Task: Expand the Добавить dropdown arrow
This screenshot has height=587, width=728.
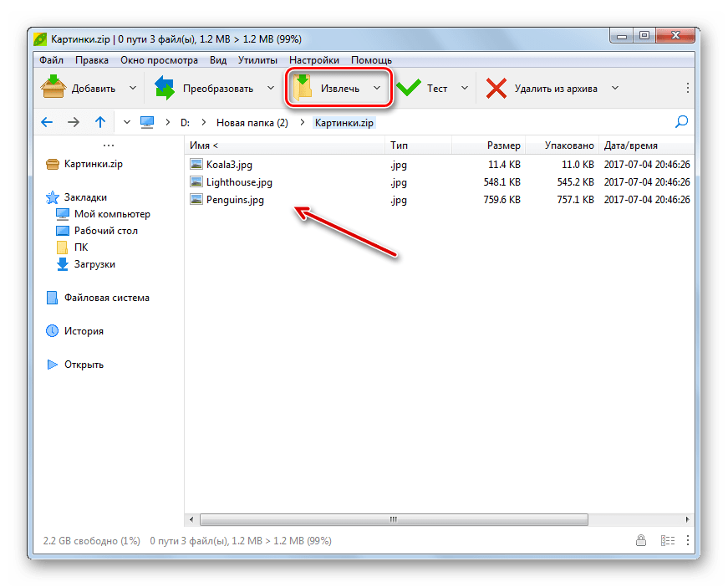Action: (x=133, y=88)
